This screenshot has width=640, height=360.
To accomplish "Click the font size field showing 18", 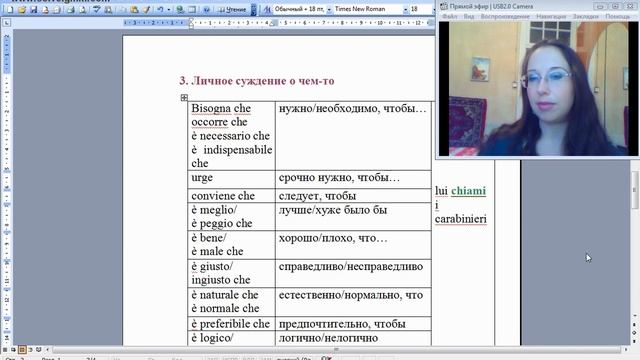I will (x=420, y=9).
